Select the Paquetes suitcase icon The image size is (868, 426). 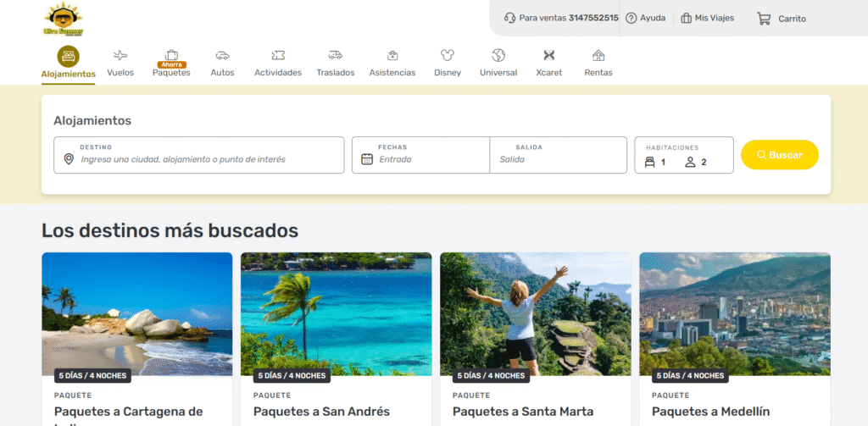tap(171, 55)
